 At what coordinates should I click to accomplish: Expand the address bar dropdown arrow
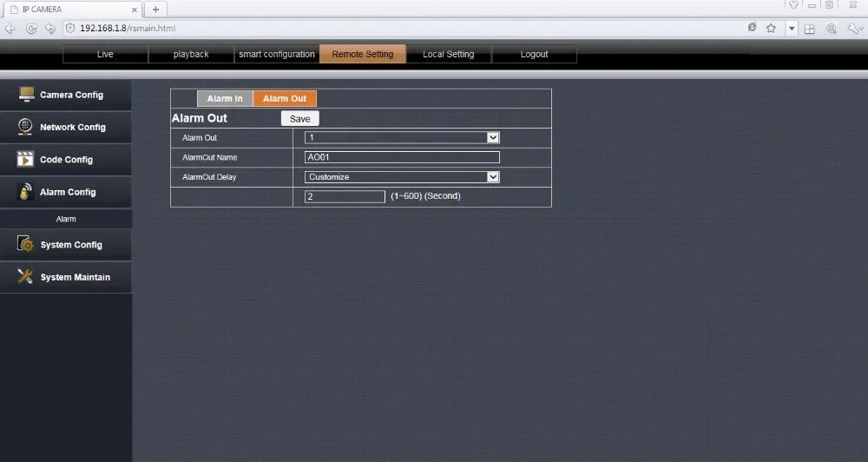point(792,29)
